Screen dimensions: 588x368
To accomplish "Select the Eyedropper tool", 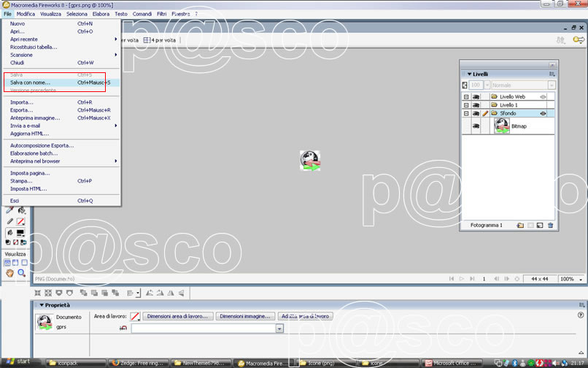I will (x=9, y=210).
